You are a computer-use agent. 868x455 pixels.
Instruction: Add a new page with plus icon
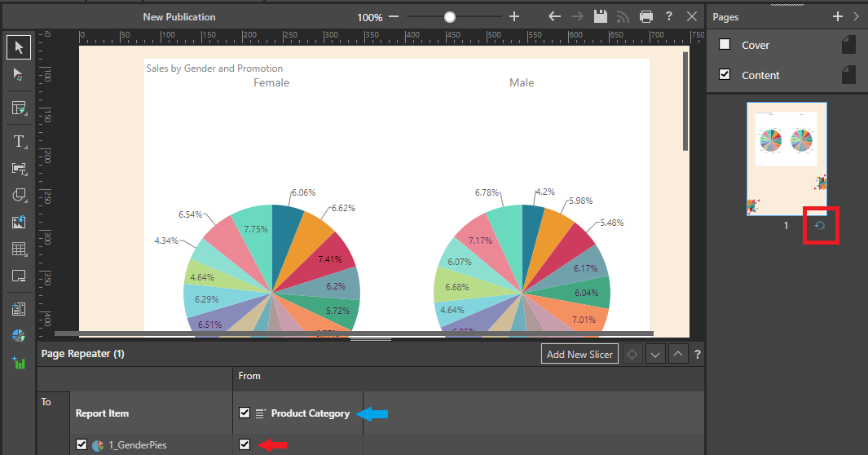pyautogui.click(x=837, y=16)
